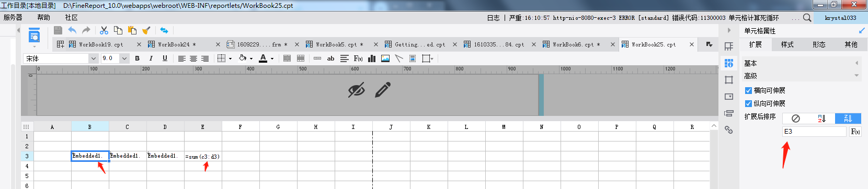Screen dimensions: 868x189
Task: Apply underline formatting
Action: click(165, 58)
